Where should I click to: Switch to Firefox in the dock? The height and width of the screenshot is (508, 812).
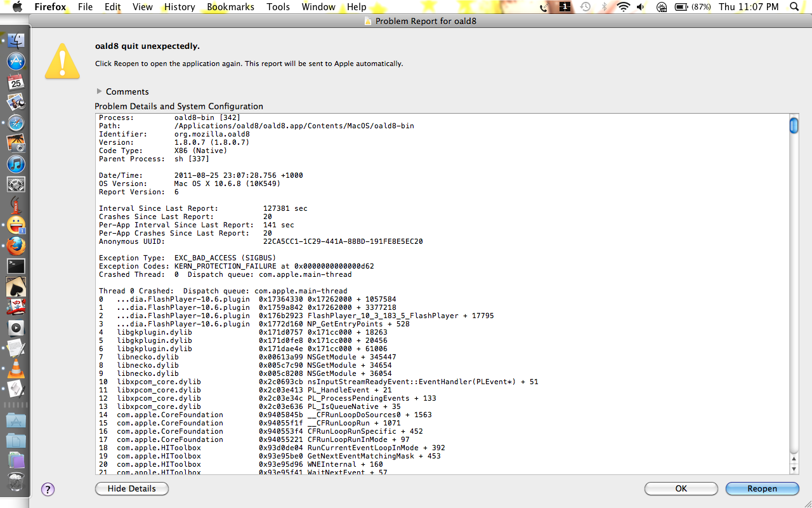(16, 246)
